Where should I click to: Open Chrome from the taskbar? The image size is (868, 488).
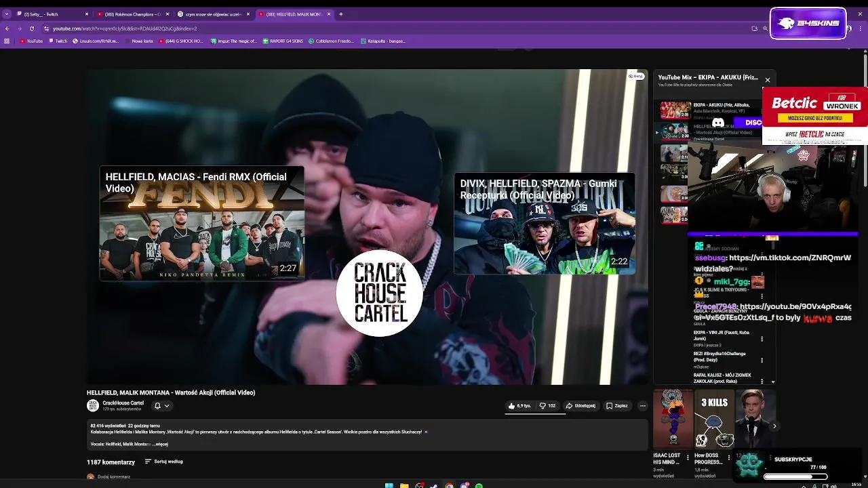[x=449, y=485]
